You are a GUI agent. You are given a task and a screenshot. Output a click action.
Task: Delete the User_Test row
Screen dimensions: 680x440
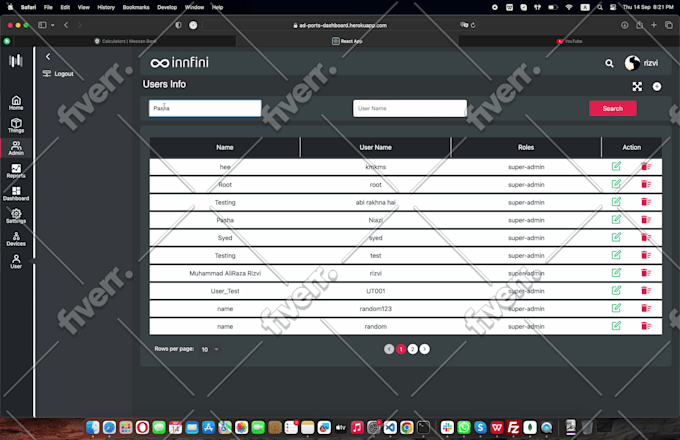(646, 291)
